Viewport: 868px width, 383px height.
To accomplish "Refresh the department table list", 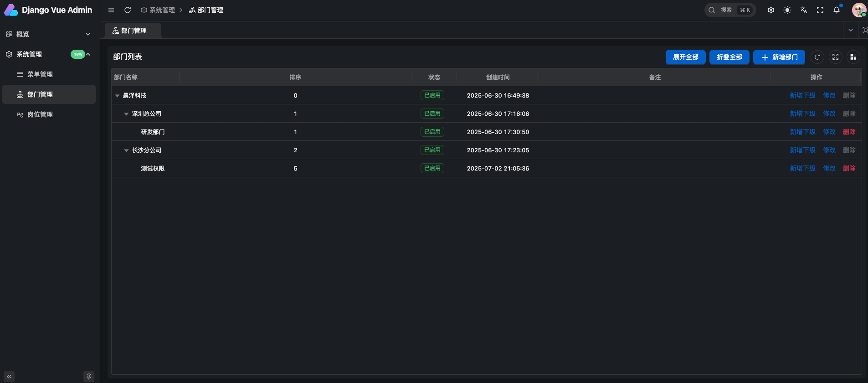I will (817, 57).
